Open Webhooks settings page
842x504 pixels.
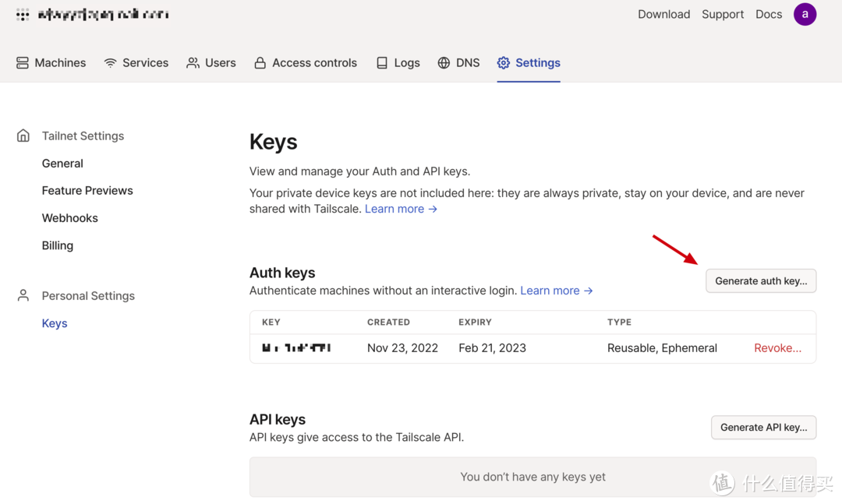pos(70,218)
